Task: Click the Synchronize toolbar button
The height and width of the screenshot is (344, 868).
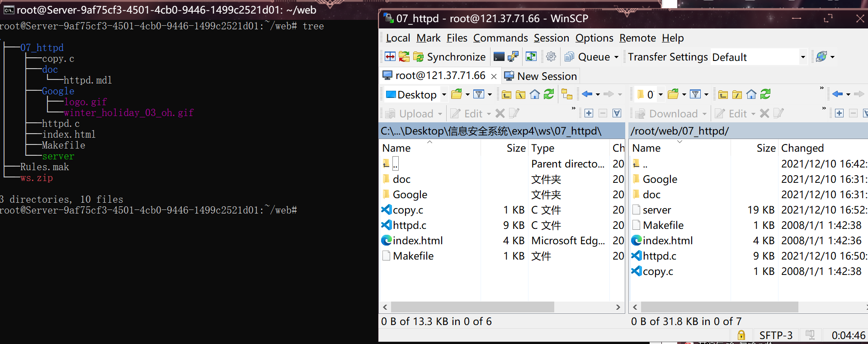Action: pyautogui.click(x=450, y=56)
